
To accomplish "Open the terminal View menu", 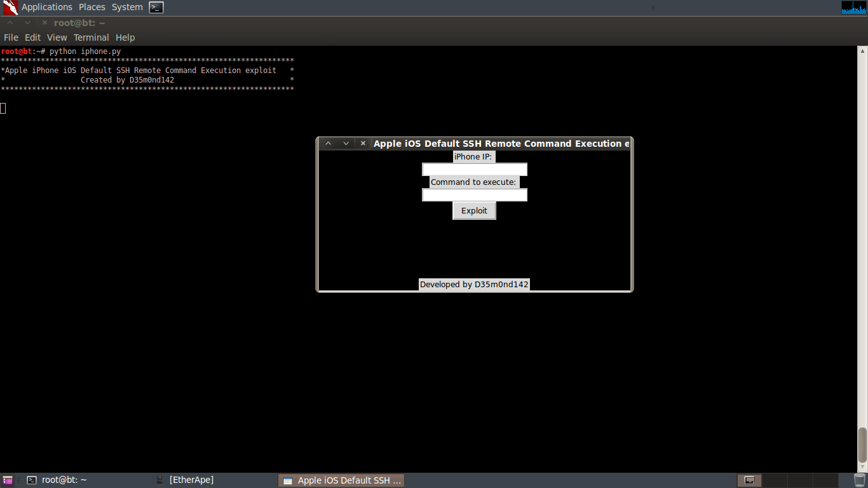I will pos(57,37).
